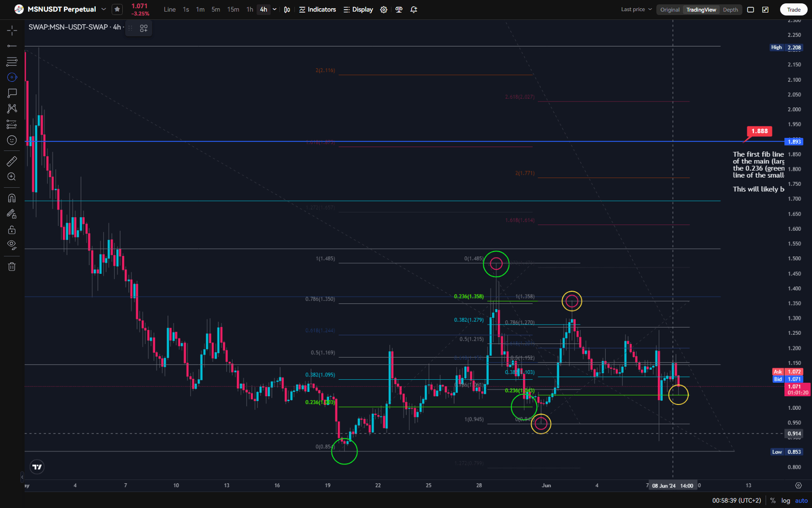Select the 5m timeframe
Image resolution: width=812 pixels, height=508 pixels.
click(216, 10)
